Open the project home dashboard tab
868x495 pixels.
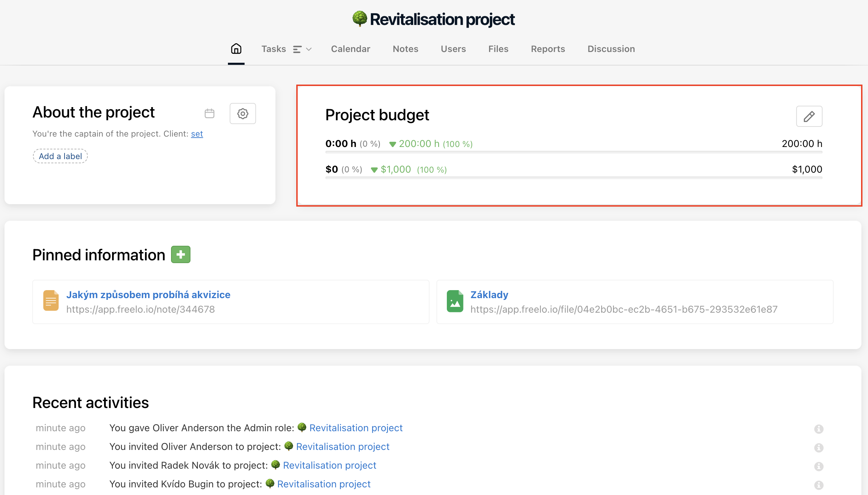(236, 49)
